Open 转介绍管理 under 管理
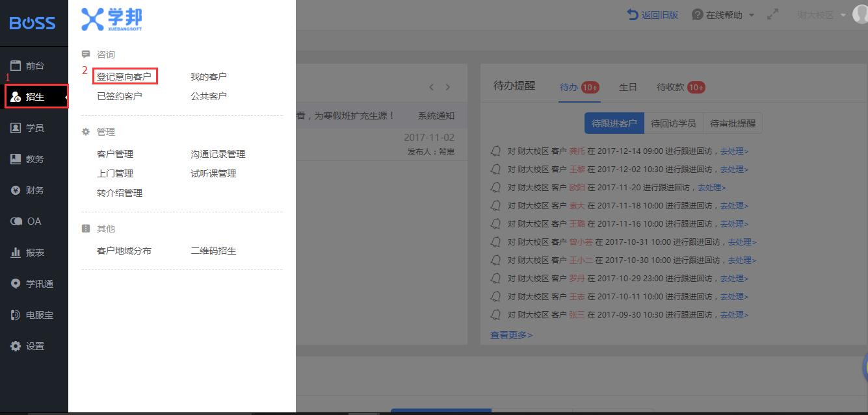 [x=120, y=193]
